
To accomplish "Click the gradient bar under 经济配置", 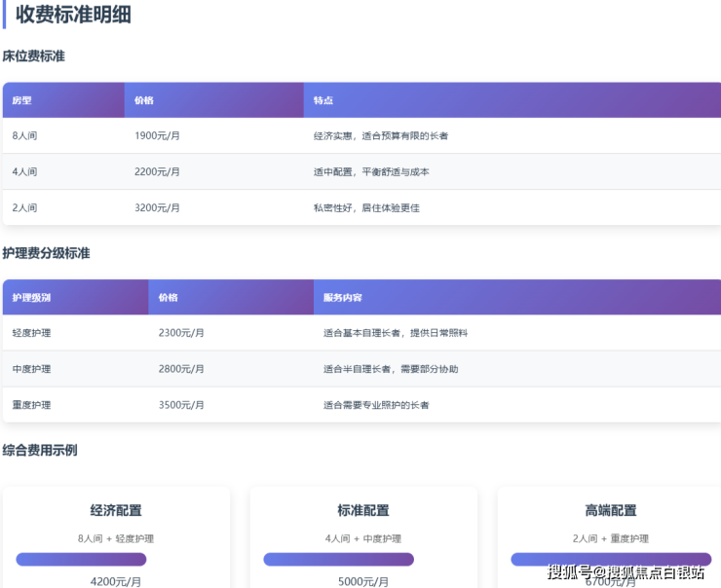I will 81,560.
